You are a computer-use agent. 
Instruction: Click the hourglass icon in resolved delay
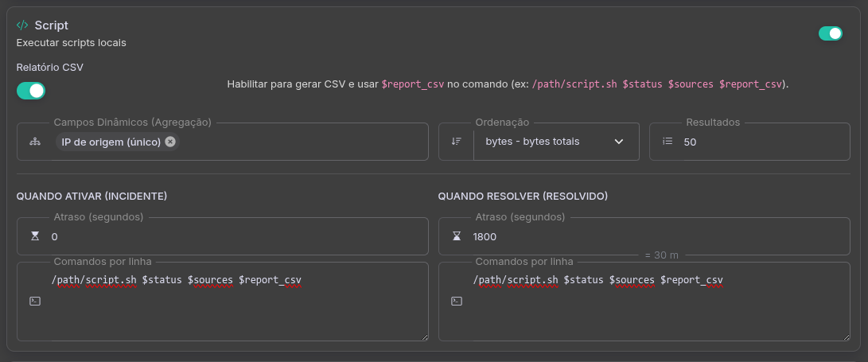pyautogui.click(x=456, y=236)
